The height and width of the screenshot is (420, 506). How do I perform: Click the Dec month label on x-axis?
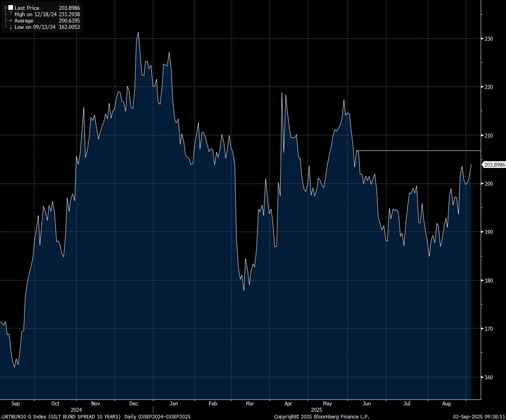[134, 404]
